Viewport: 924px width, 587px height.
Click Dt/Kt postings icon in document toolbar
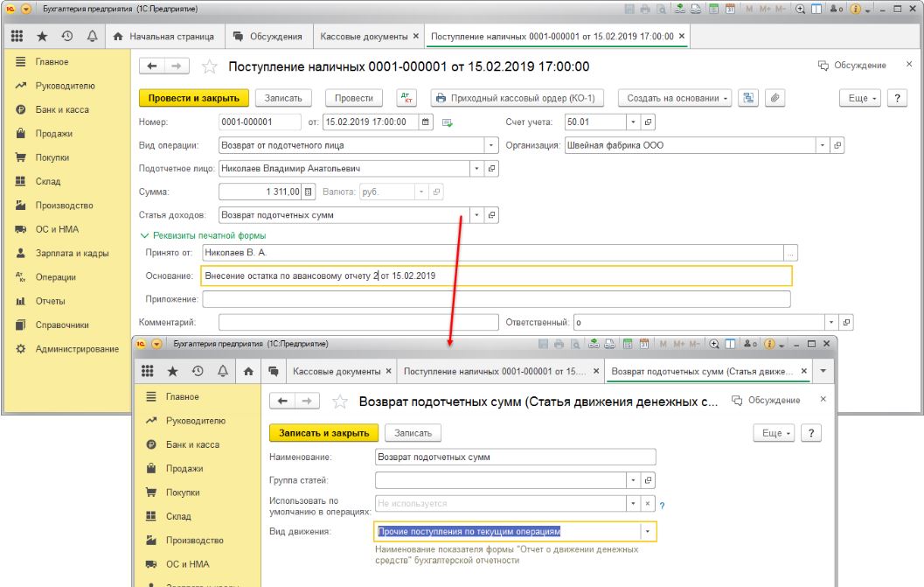point(406,98)
